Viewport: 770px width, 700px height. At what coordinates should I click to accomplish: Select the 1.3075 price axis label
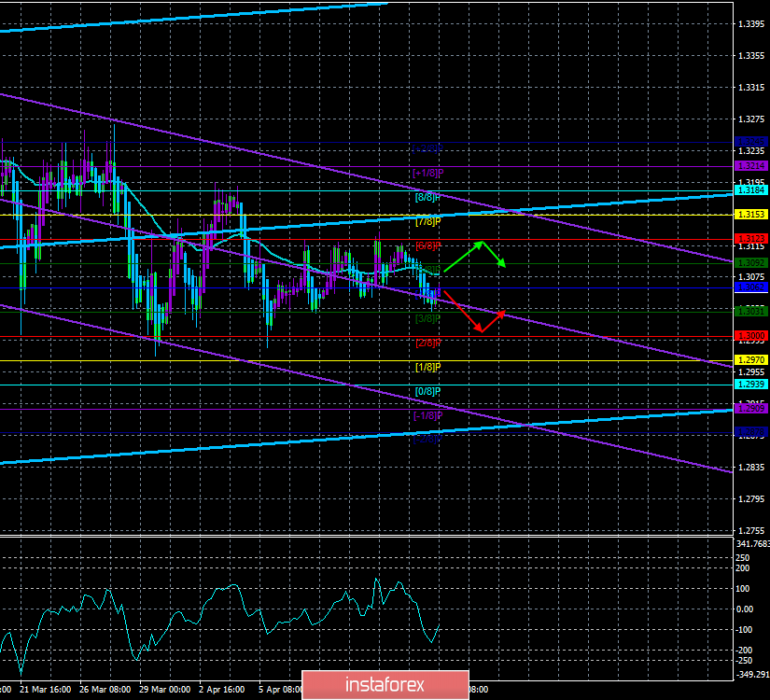coord(751,277)
